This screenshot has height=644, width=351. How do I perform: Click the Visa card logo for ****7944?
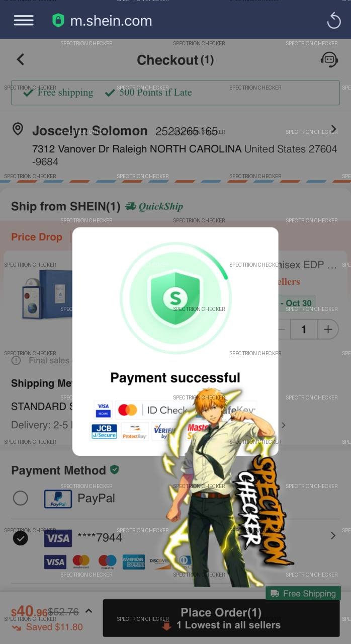click(58, 538)
